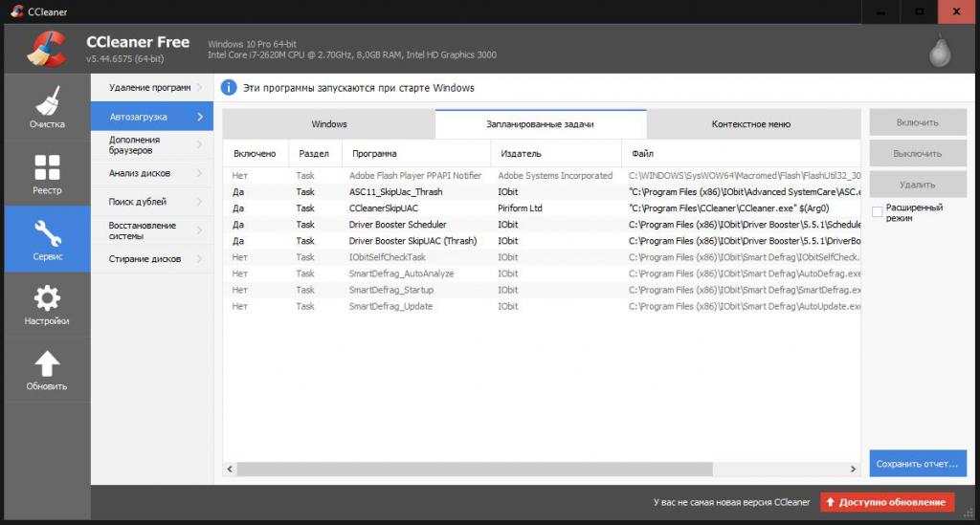
Task: Open Поиск дублей menu item
Action: pyautogui.click(x=152, y=202)
